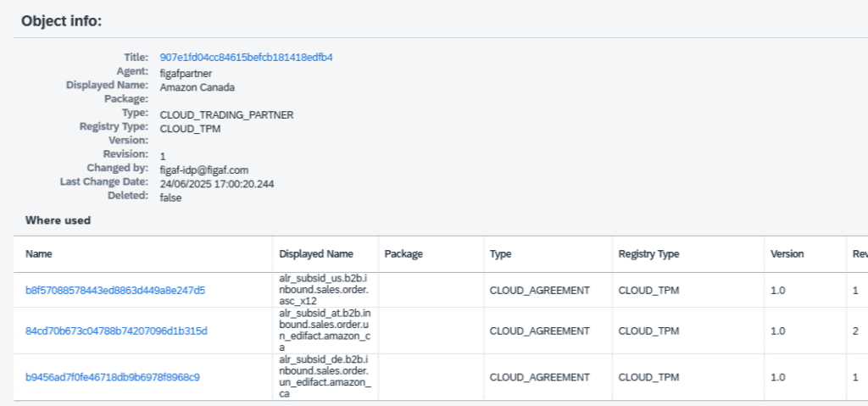868x406 pixels.
Task: Select displayed name Amazon Canada
Action: click(197, 87)
